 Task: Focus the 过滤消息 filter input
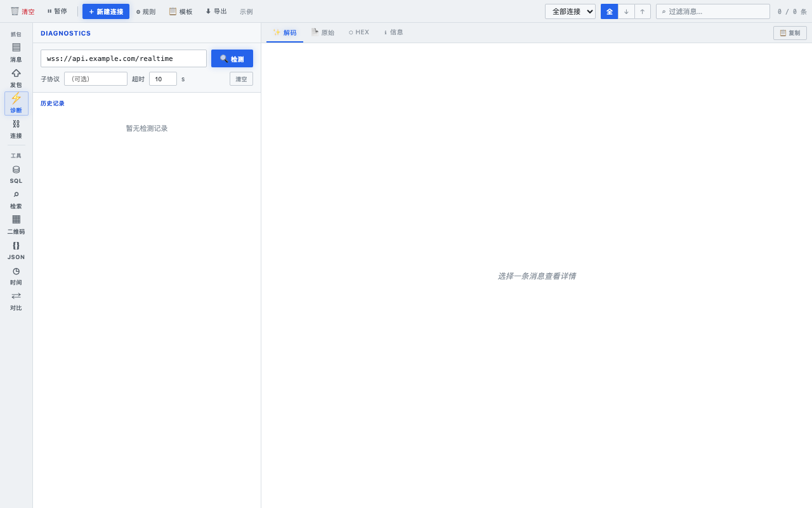713,11
